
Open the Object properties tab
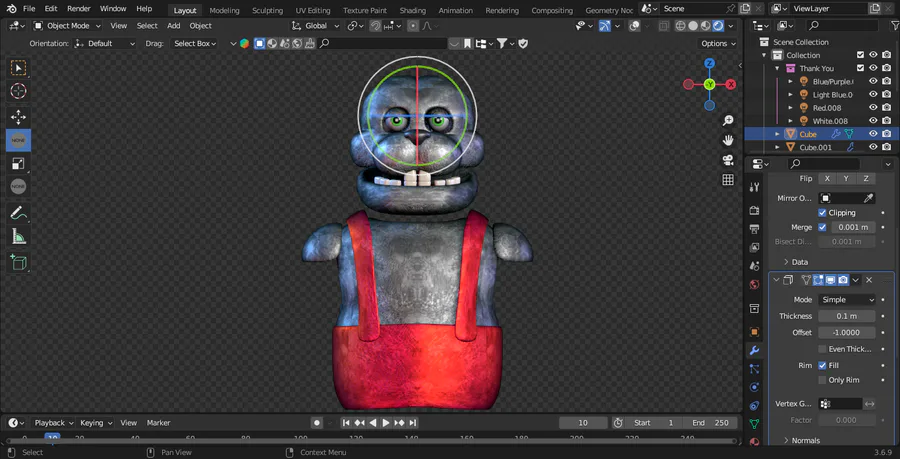point(755,332)
